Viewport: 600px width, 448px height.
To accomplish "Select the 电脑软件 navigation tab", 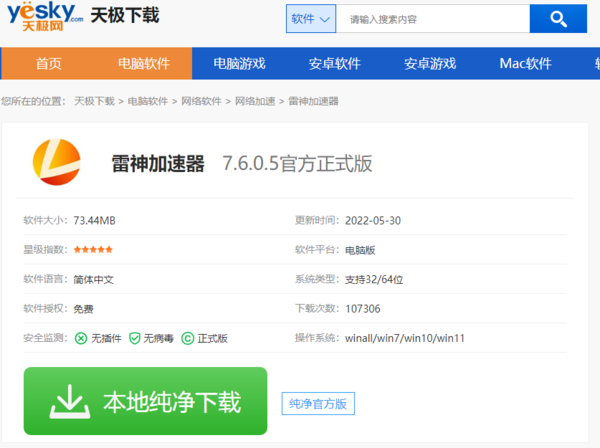I will (x=143, y=64).
